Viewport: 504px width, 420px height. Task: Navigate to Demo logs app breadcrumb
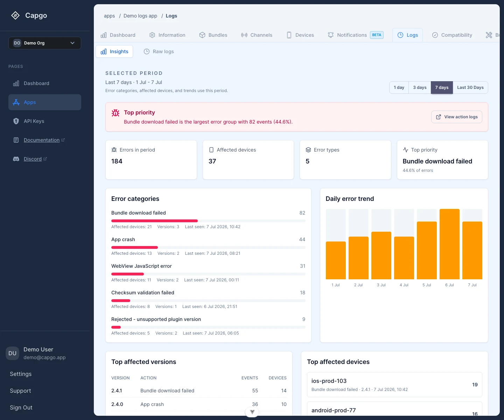pyautogui.click(x=140, y=16)
